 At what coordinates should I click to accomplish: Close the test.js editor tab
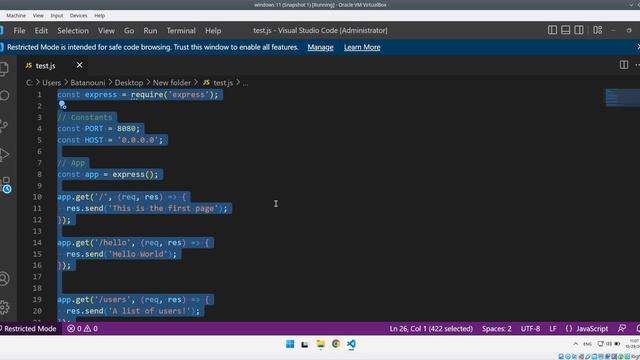click(80, 65)
